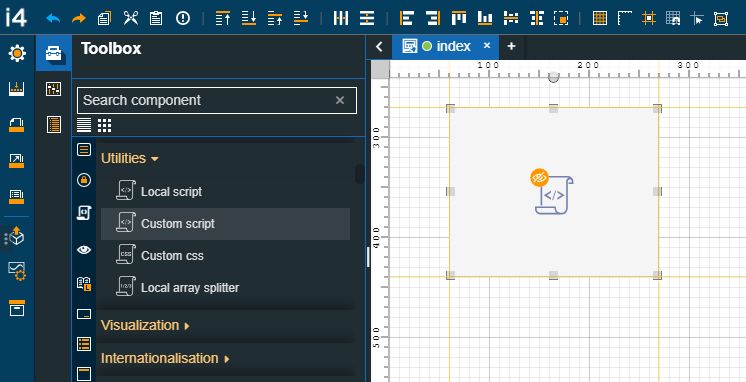Click the package upload cube icon

[16, 235]
